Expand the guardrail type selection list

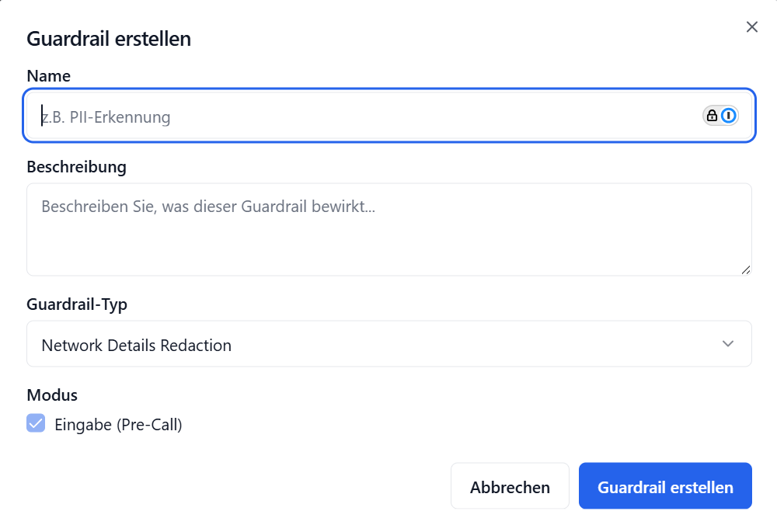point(388,343)
